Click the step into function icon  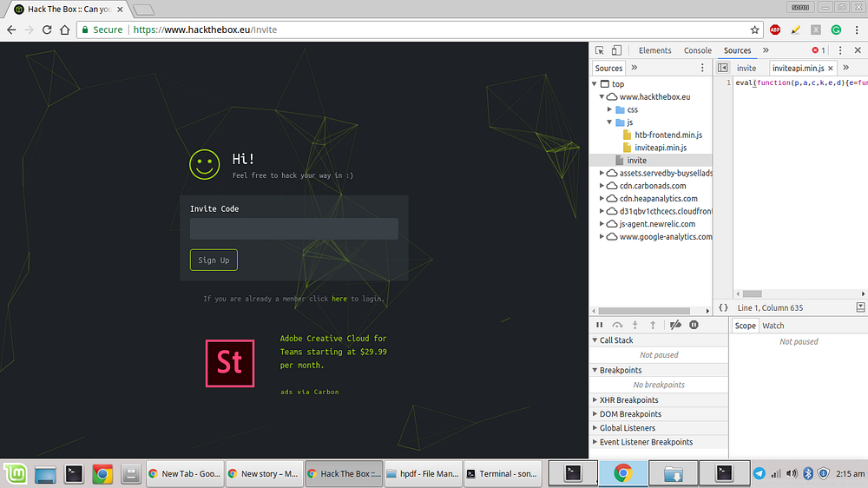click(x=635, y=325)
